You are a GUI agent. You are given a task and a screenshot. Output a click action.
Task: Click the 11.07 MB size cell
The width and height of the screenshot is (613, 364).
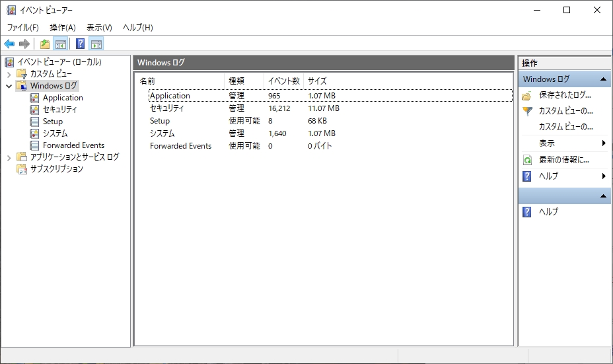coord(324,108)
